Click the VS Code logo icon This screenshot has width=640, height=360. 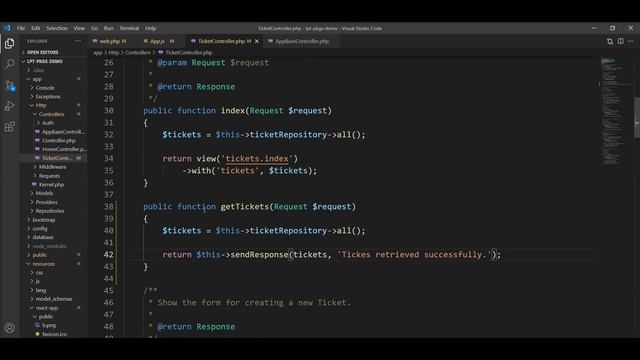click(x=7, y=28)
